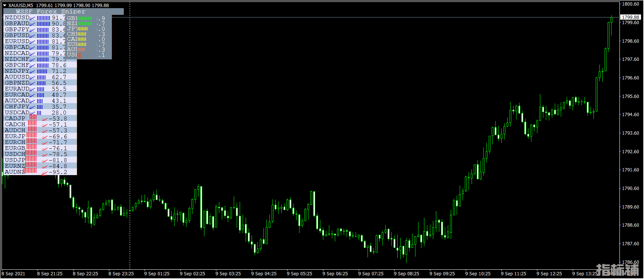Screen dimensions: 644x279
Task: Click the 9 Sep 05:25 time axis label
Action: [299, 274]
